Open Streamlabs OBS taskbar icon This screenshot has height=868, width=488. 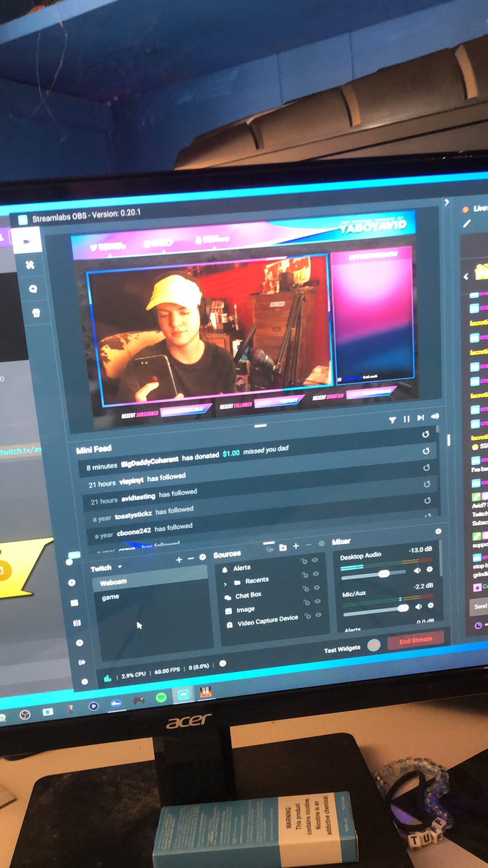(x=183, y=694)
